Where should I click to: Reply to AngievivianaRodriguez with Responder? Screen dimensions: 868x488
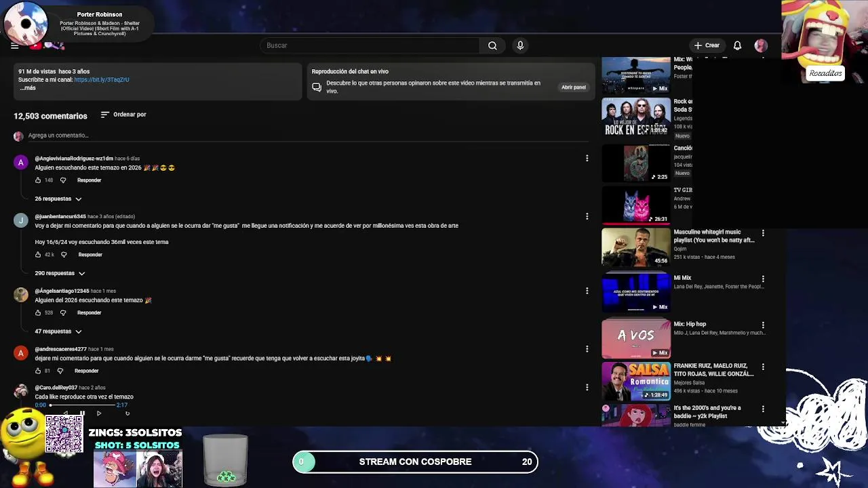89,180
